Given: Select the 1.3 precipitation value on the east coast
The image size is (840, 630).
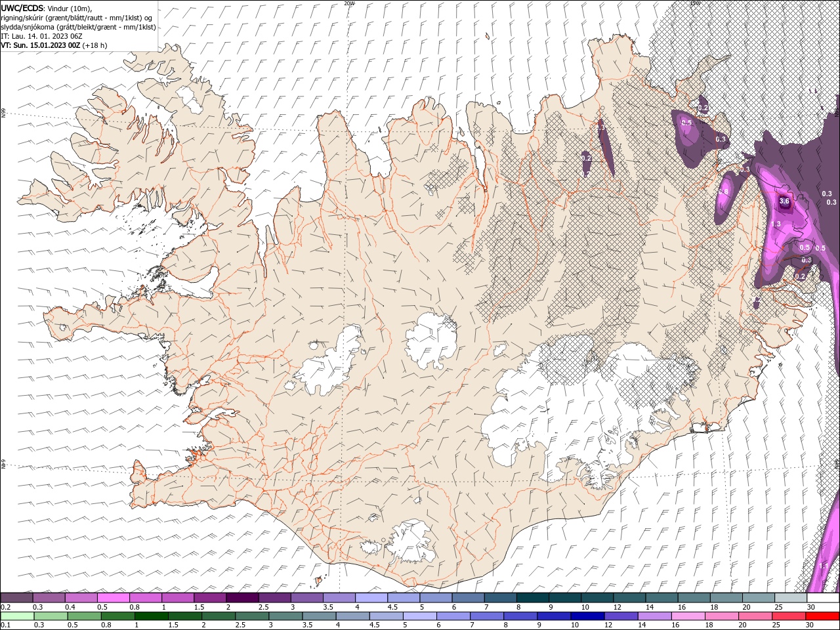Looking at the screenshot, I should [776, 224].
